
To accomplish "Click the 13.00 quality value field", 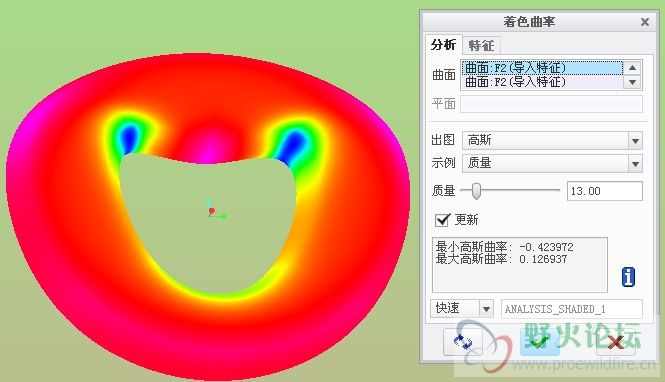I will [x=604, y=191].
